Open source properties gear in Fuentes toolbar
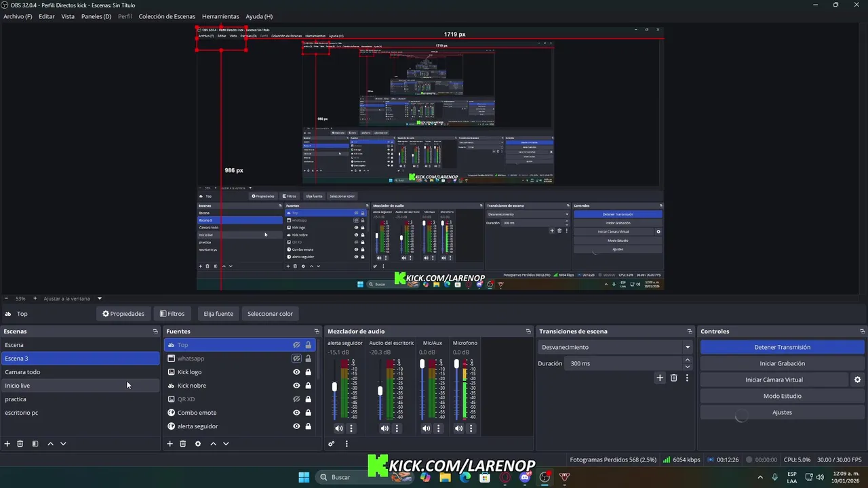 (x=198, y=443)
